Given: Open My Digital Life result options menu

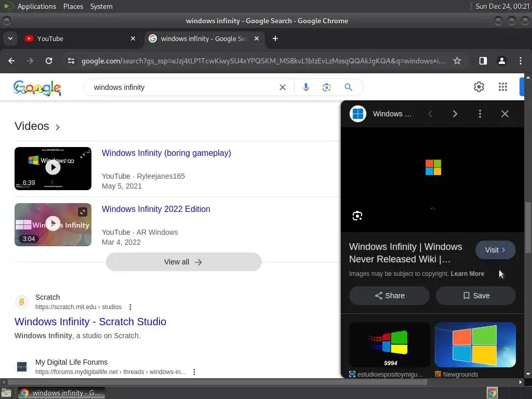Looking at the screenshot, I should click(194, 372).
